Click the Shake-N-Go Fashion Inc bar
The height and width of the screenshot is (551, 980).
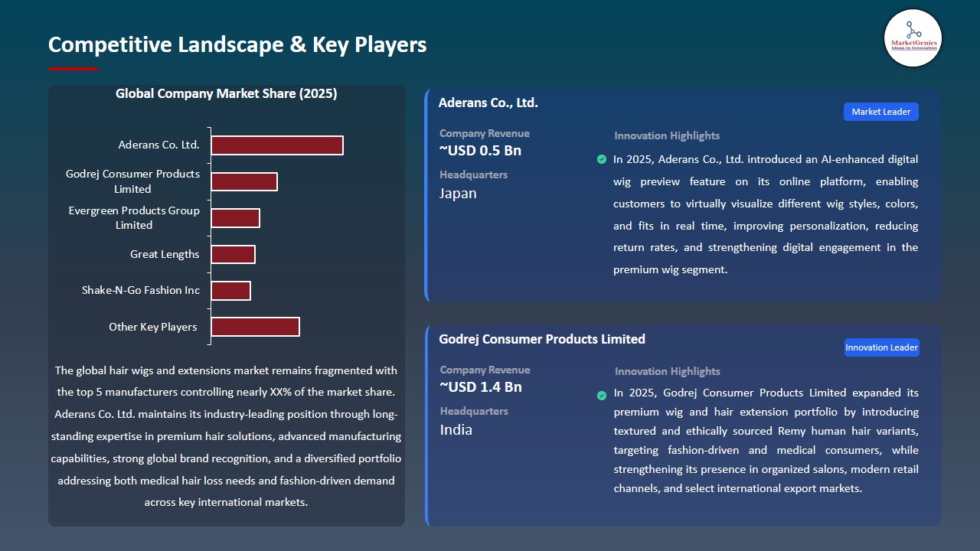tap(231, 291)
